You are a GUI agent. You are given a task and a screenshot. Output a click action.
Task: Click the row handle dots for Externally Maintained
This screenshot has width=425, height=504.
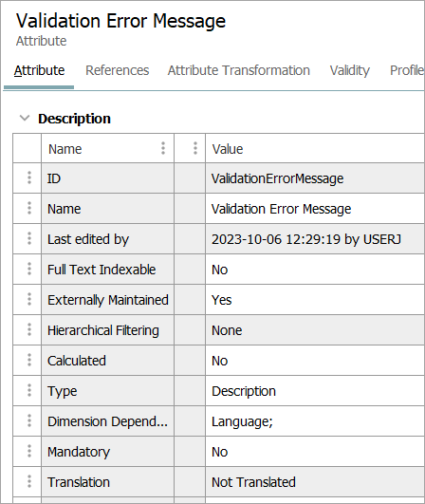tap(29, 299)
